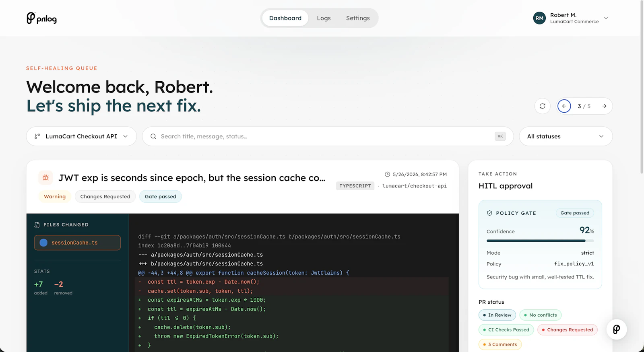
Task: Click the lumacart/checkout-api repository path
Action: pos(415,186)
